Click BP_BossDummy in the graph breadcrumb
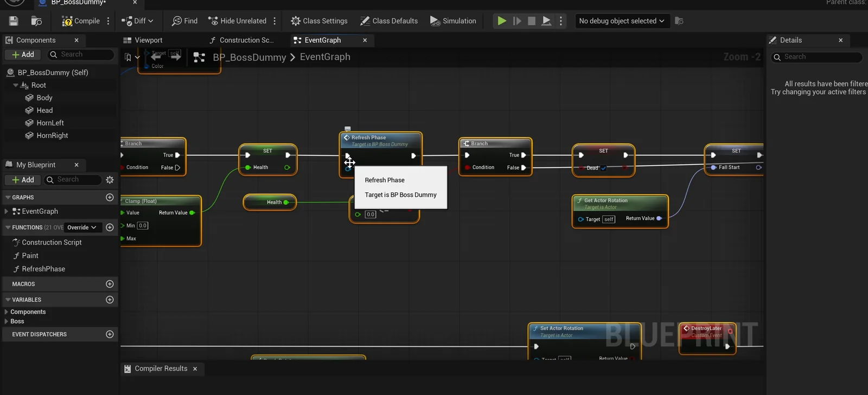868x395 pixels. tap(250, 57)
